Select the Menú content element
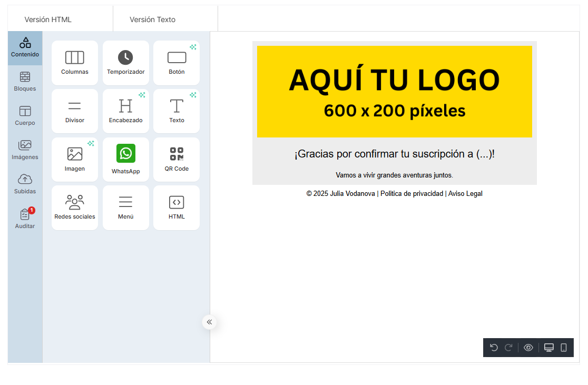The height and width of the screenshot is (385, 588). pos(125,208)
